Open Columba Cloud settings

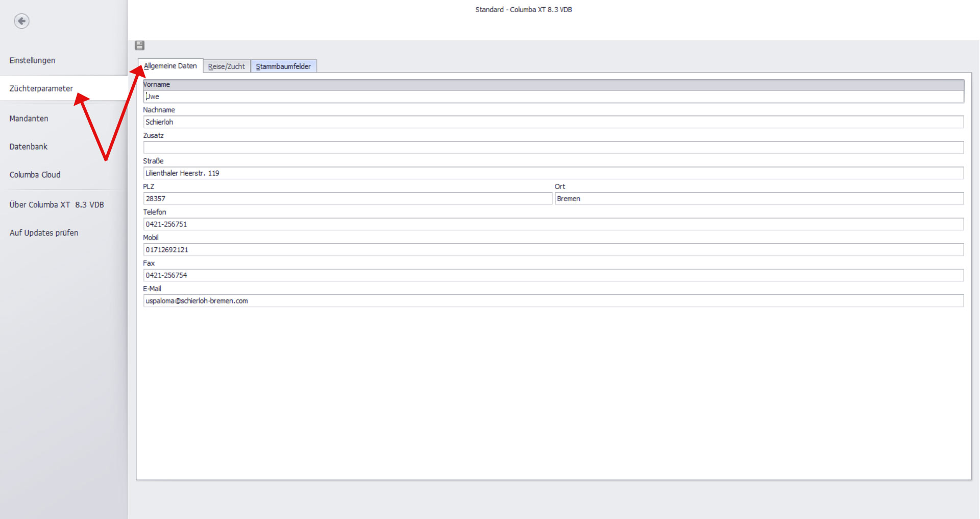[x=35, y=175]
